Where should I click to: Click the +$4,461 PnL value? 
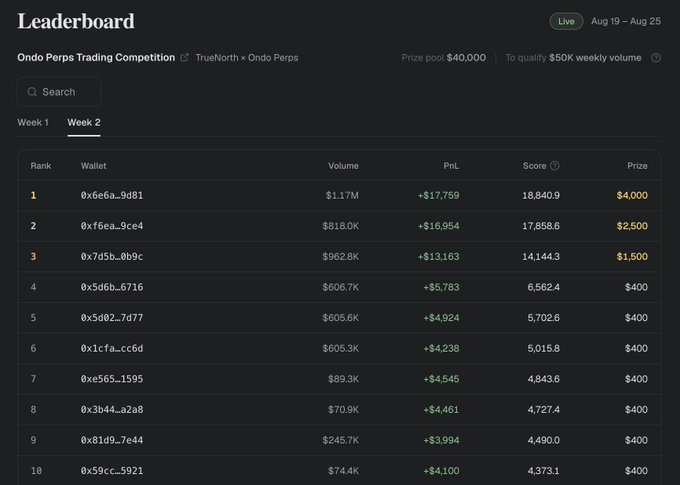click(441, 409)
